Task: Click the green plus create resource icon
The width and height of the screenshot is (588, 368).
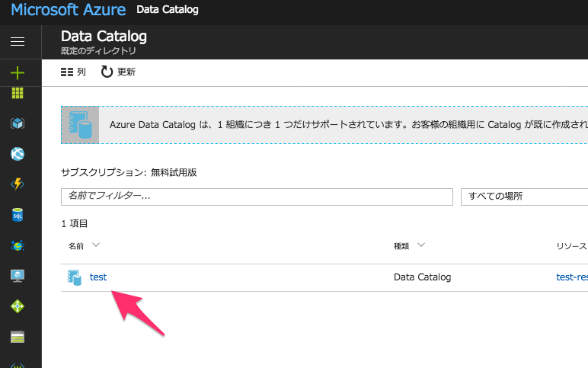Action: click(18, 73)
